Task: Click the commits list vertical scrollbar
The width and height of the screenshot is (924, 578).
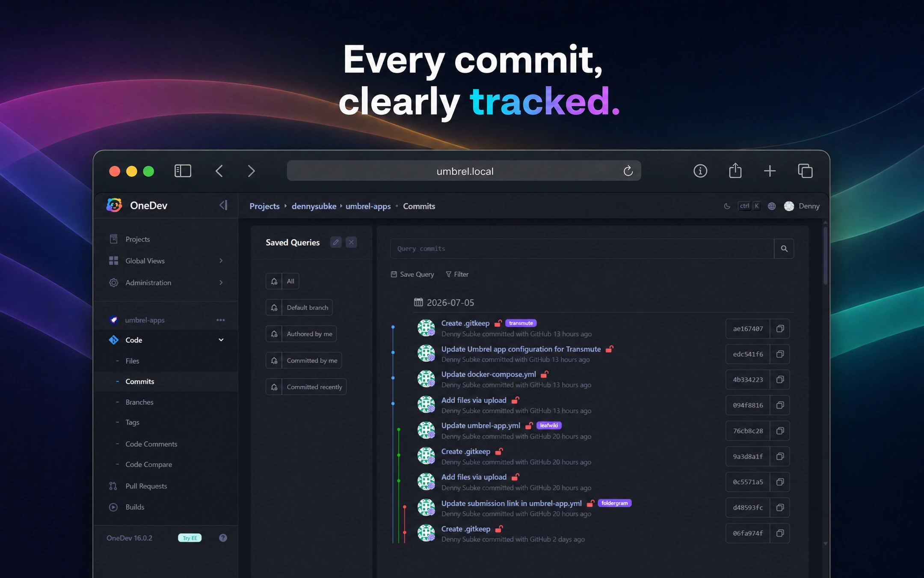Action: pos(825,257)
